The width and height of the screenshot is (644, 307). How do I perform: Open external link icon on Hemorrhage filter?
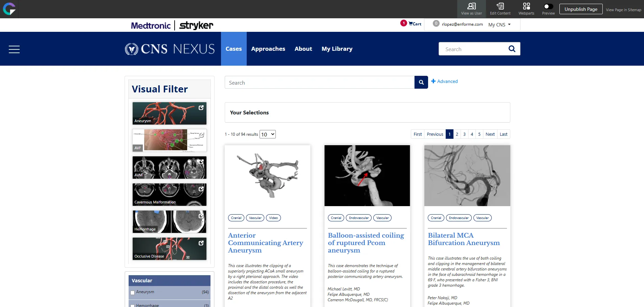[201, 216]
